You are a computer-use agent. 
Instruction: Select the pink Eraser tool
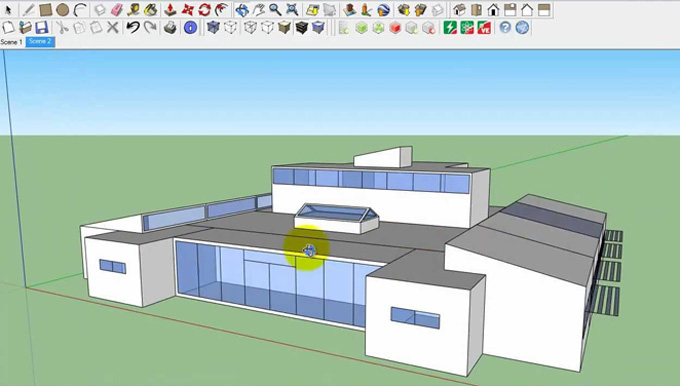(117, 10)
